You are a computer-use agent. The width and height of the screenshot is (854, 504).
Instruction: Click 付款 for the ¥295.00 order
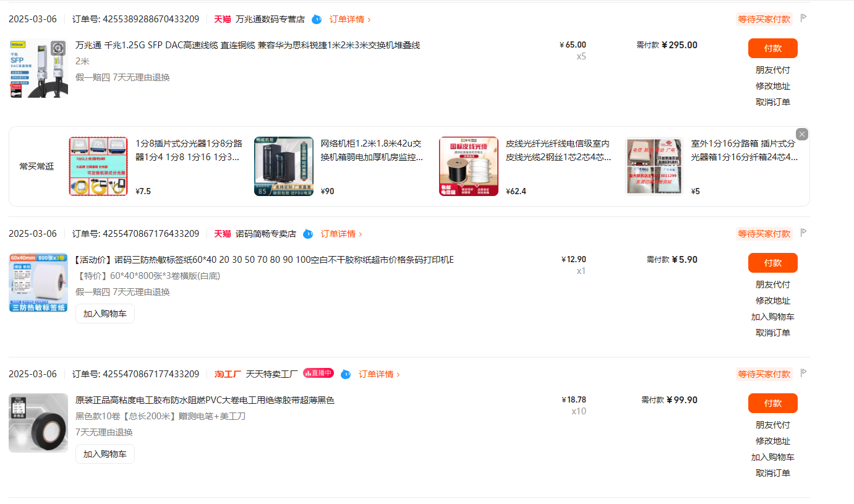772,48
